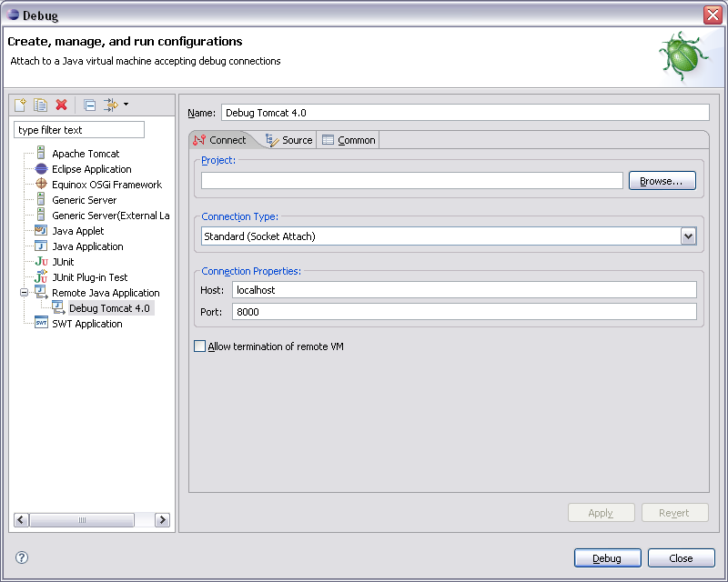Collapse the Remote Java Application node
This screenshot has width=728, height=582.
click(x=25, y=293)
